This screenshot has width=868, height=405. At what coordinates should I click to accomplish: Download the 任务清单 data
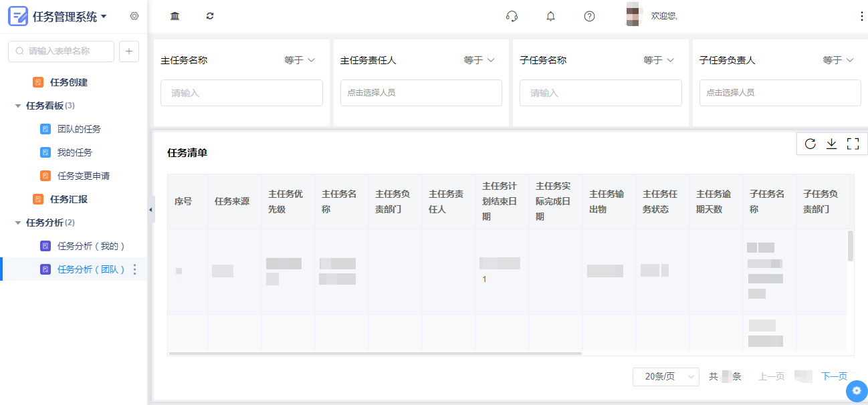[831, 144]
